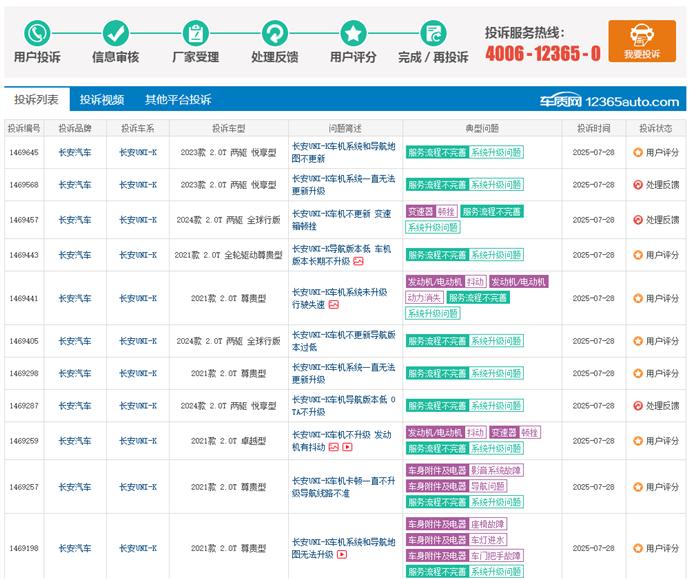700x579 pixels.
Task: Play the video icon in complaint 1469198
Action: [342, 554]
